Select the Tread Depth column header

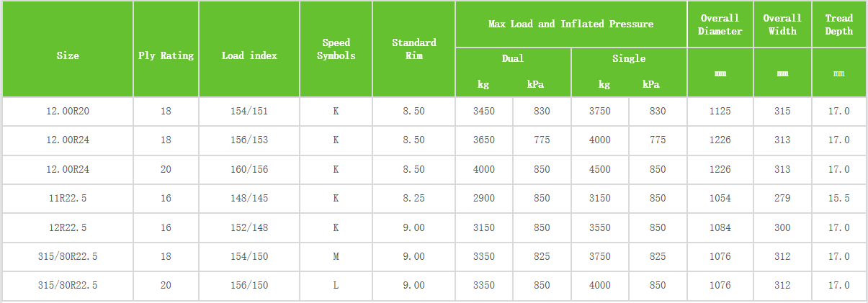click(838, 24)
